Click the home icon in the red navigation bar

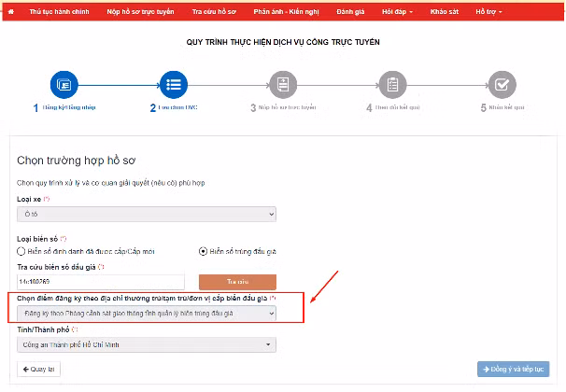point(11,11)
